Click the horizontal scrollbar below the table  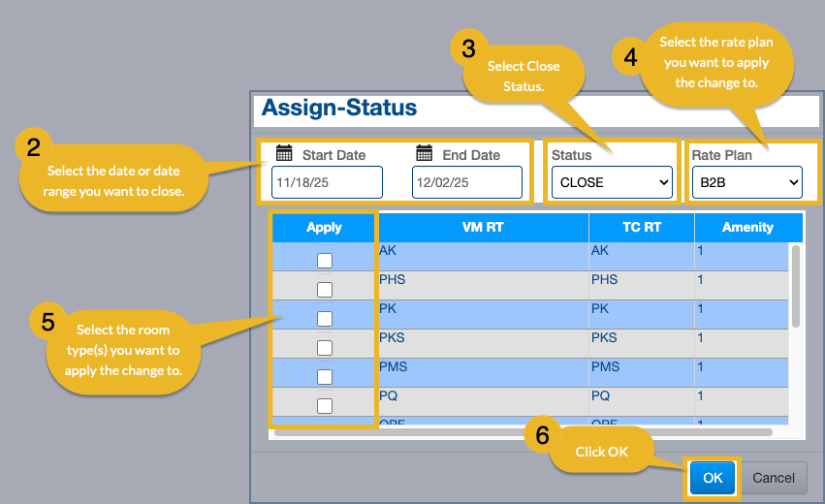click(x=524, y=432)
